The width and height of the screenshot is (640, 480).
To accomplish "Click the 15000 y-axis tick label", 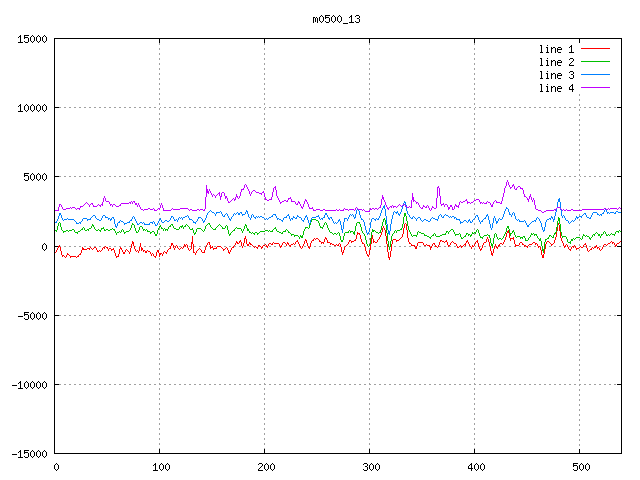I will point(31,39).
